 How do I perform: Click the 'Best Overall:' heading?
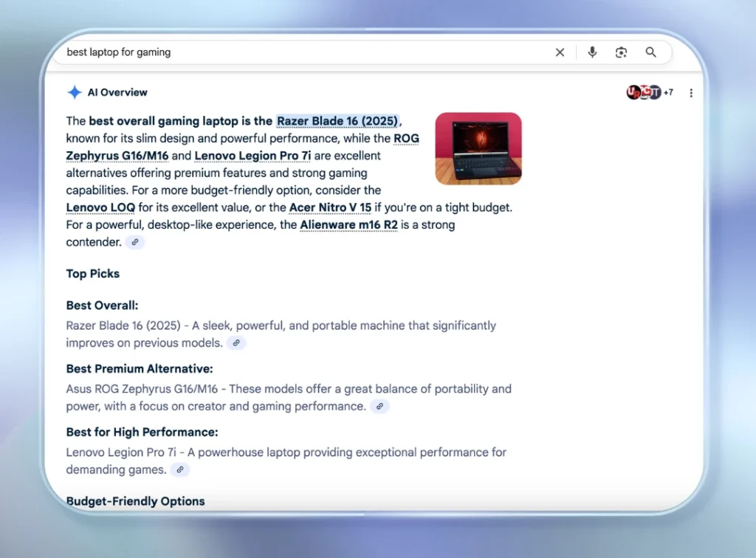point(102,305)
